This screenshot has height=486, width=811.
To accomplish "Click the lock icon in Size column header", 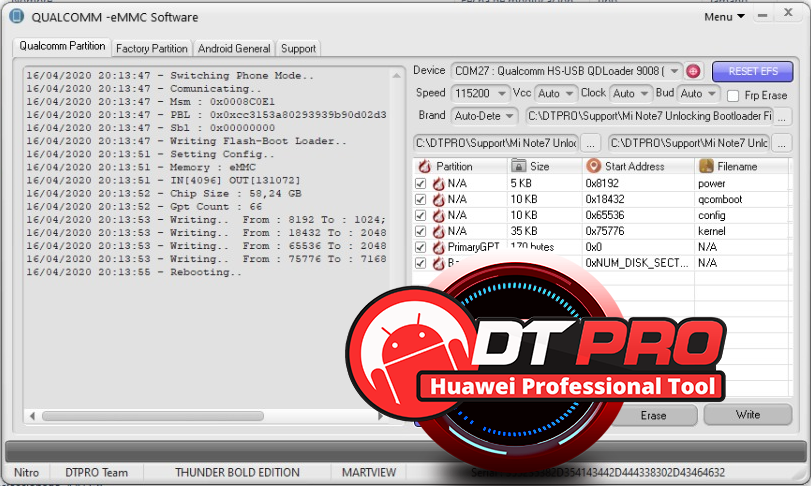I will (x=518, y=165).
